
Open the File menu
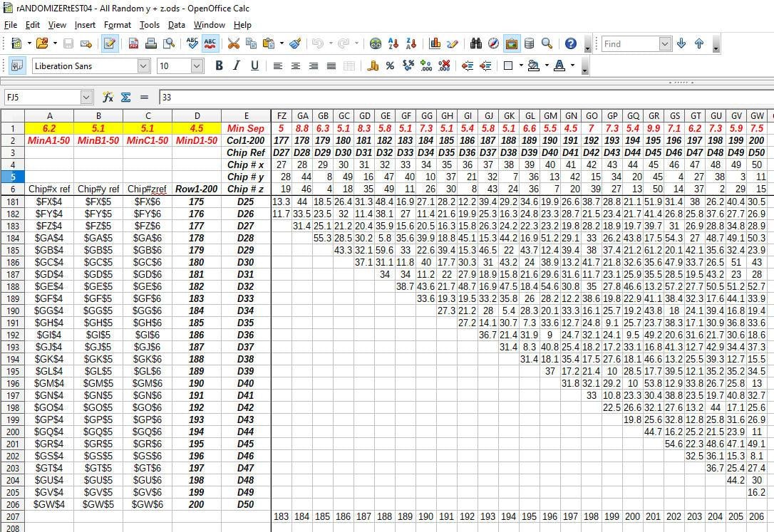pyautogui.click(x=11, y=25)
